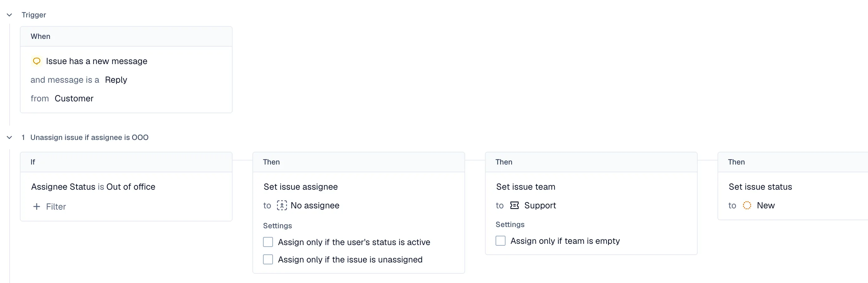Viewport: 868px width, 283px height.
Task: Click the Filter button to add condition
Action: 56,206
